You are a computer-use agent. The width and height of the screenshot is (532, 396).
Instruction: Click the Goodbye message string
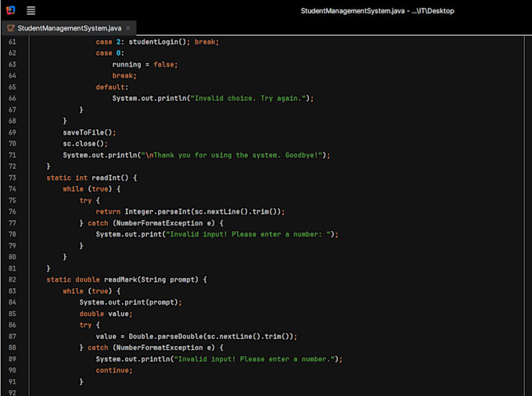click(232, 155)
